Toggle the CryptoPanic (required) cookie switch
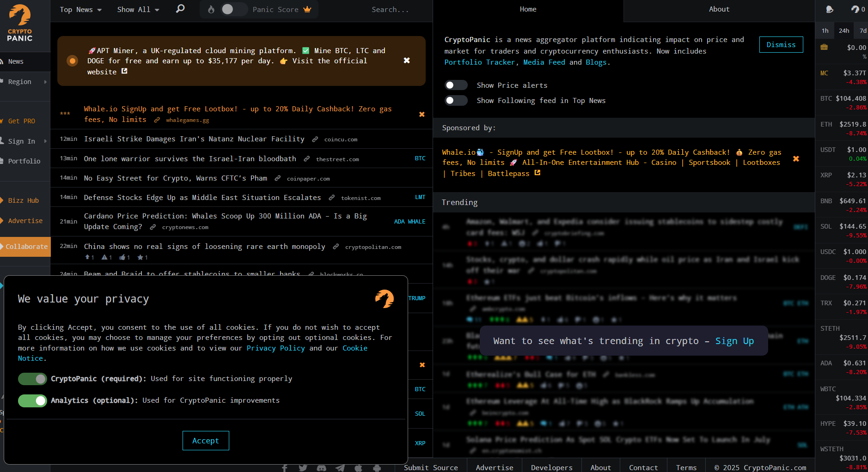The height and width of the screenshot is (472, 868). (32, 379)
